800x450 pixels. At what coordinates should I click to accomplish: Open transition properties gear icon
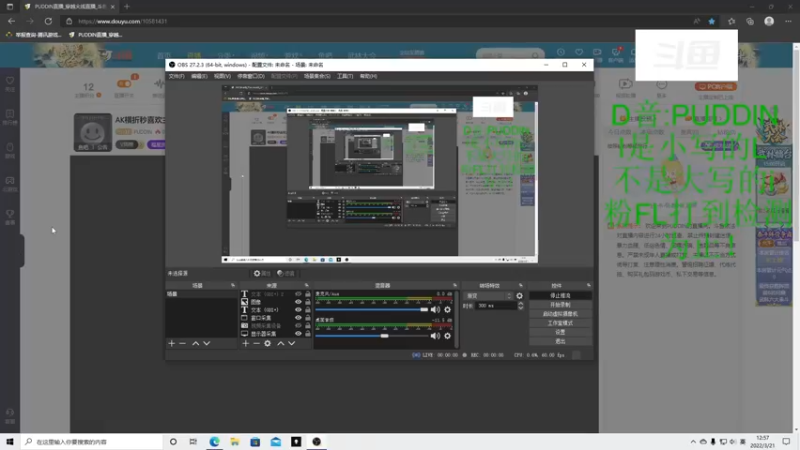point(519,296)
